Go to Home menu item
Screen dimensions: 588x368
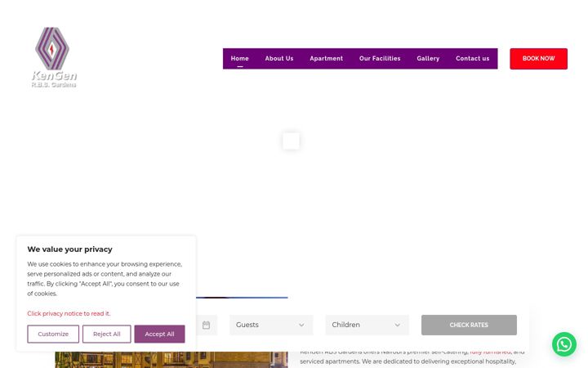[239, 59]
